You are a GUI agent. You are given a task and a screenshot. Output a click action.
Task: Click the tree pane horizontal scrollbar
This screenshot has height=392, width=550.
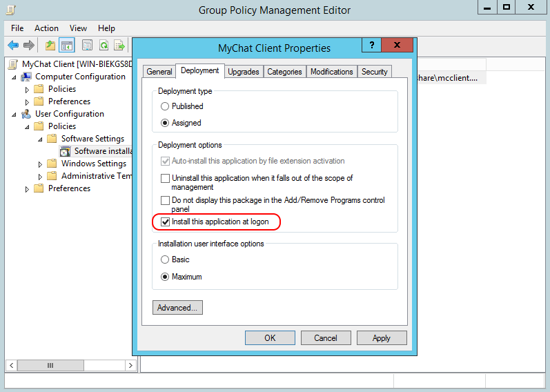point(69,365)
